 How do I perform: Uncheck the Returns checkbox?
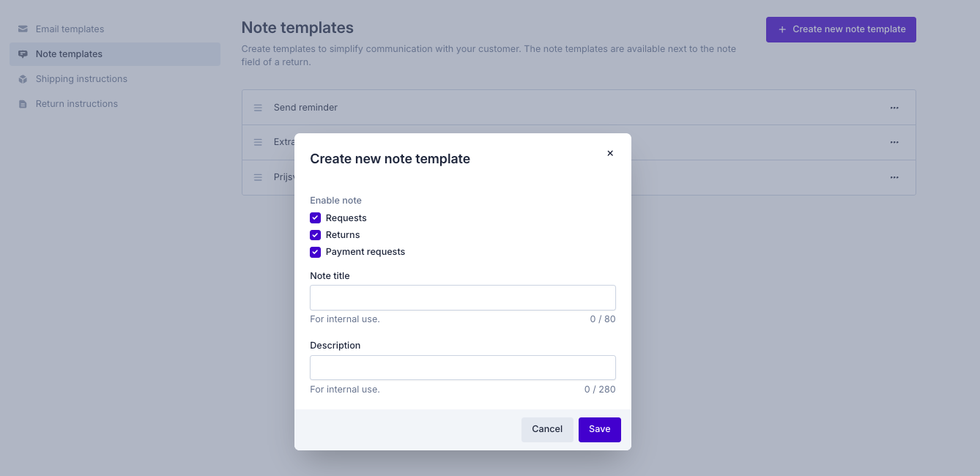tap(316, 235)
